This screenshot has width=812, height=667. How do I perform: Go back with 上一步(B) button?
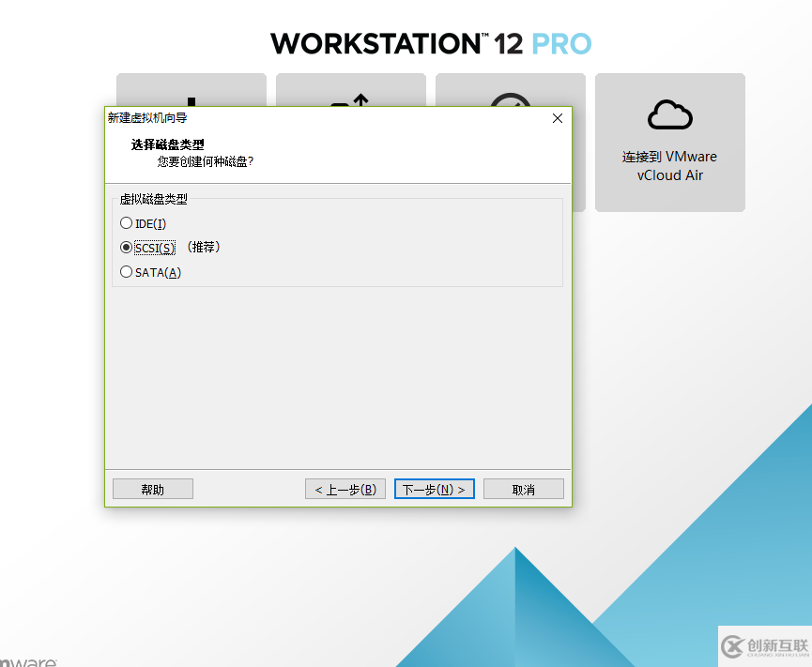pos(345,489)
